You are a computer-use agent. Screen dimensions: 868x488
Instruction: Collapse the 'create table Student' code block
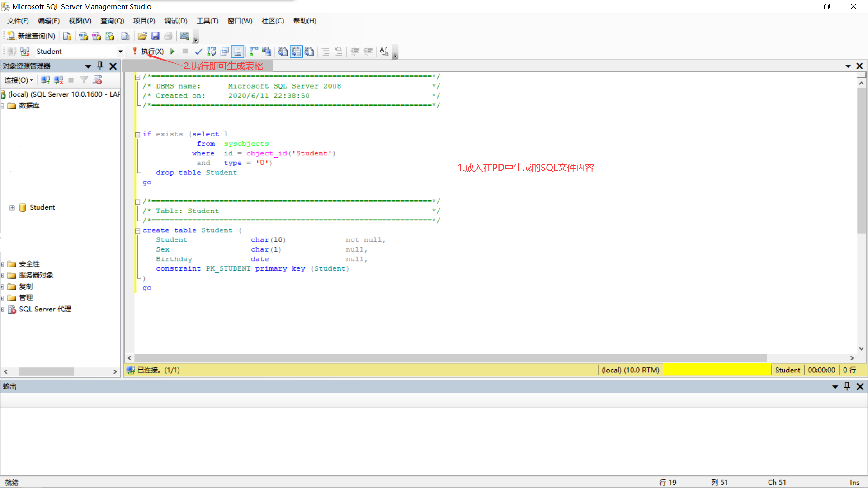pos(137,231)
